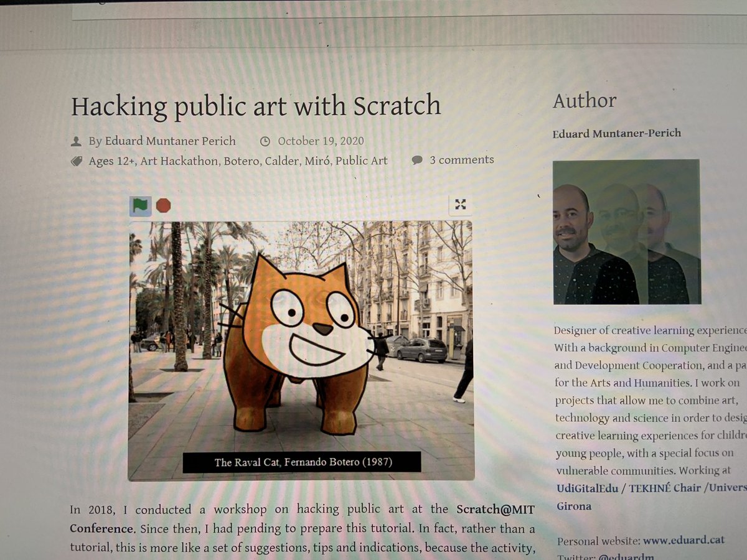Open the October 19, 2020 date link
Image resolution: width=747 pixels, height=560 pixels.
[x=321, y=141]
